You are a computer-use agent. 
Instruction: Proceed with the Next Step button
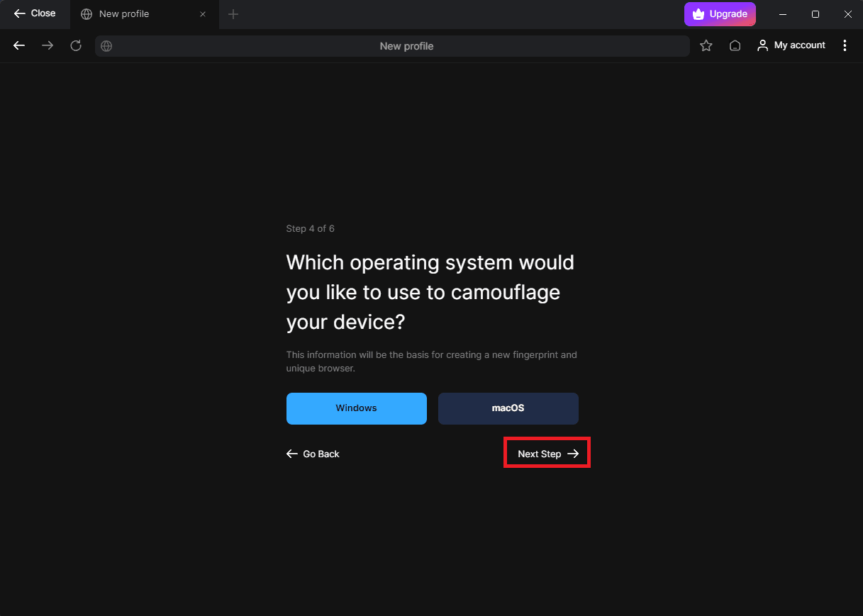(547, 454)
